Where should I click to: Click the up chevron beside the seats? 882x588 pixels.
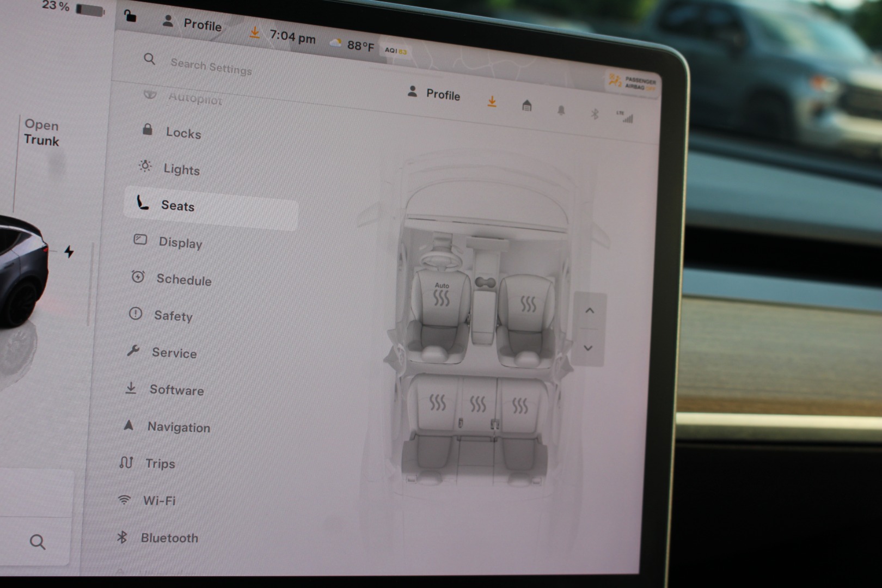(x=589, y=311)
